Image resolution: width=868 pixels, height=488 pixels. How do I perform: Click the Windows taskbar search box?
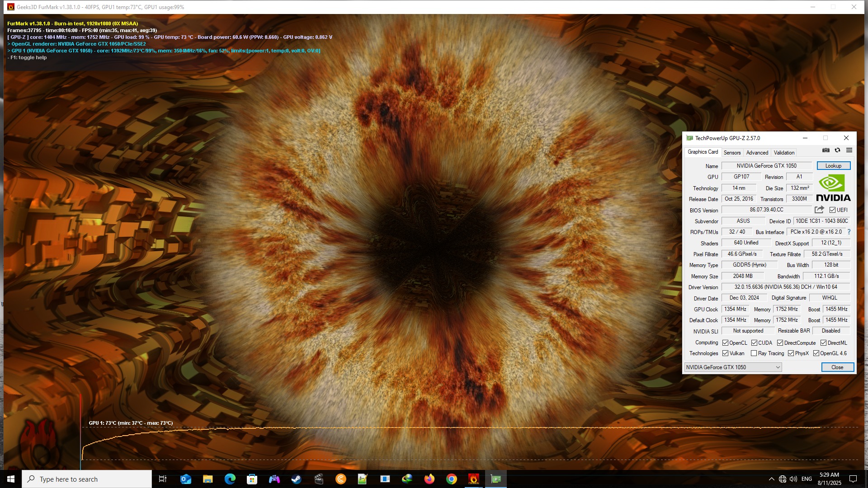(x=87, y=479)
